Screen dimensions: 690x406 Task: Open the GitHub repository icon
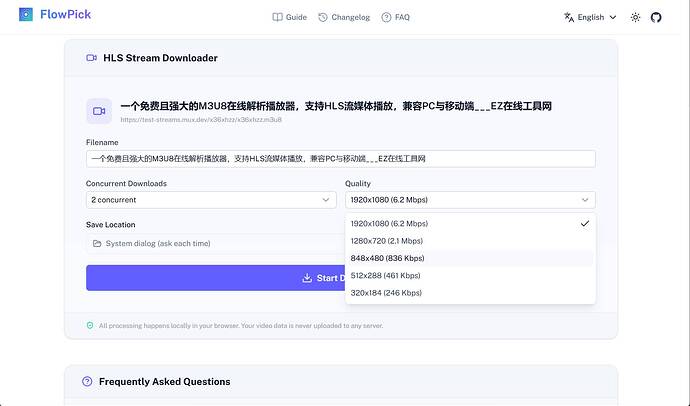656,17
